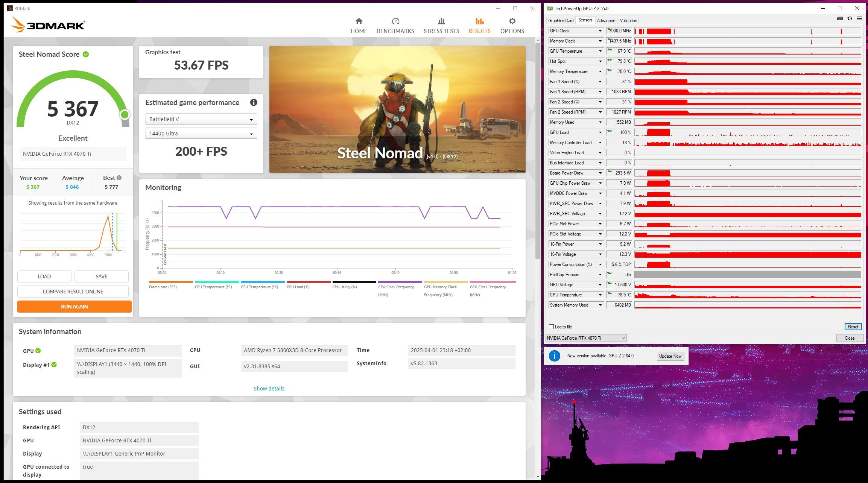Click Show details link
Viewport: 868px width, 483px height.
tap(269, 389)
